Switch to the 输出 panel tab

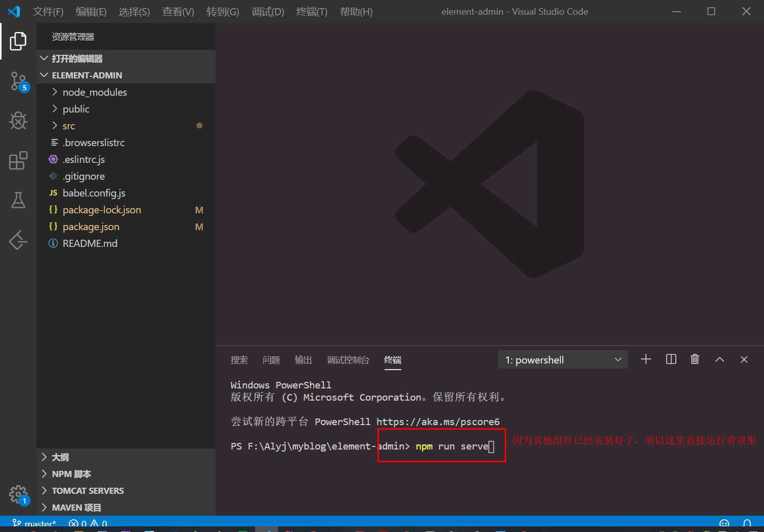[304, 360]
